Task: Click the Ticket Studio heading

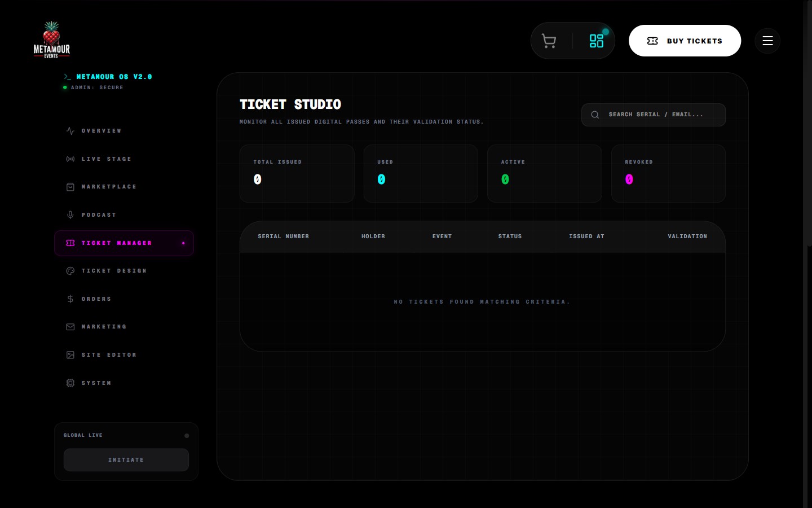Action: coord(290,104)
